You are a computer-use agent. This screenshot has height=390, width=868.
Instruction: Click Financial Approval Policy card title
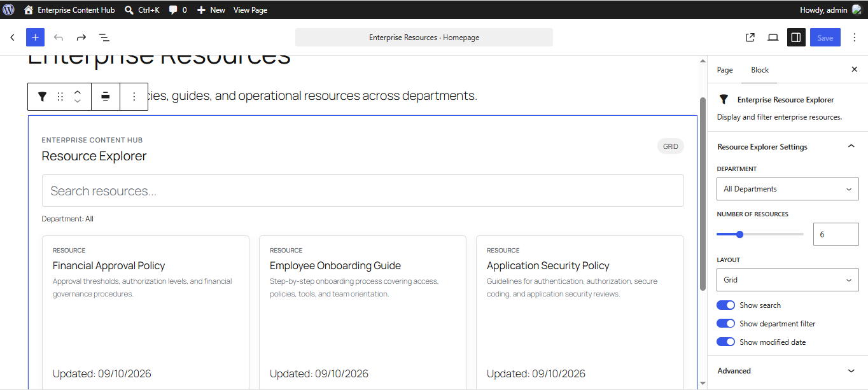pyautogui.click(x=109, y=266)
